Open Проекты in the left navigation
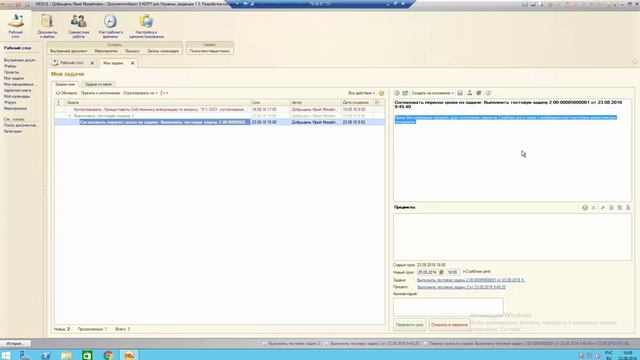This screenshot has height=360, width=640. (x=11, y=72)
